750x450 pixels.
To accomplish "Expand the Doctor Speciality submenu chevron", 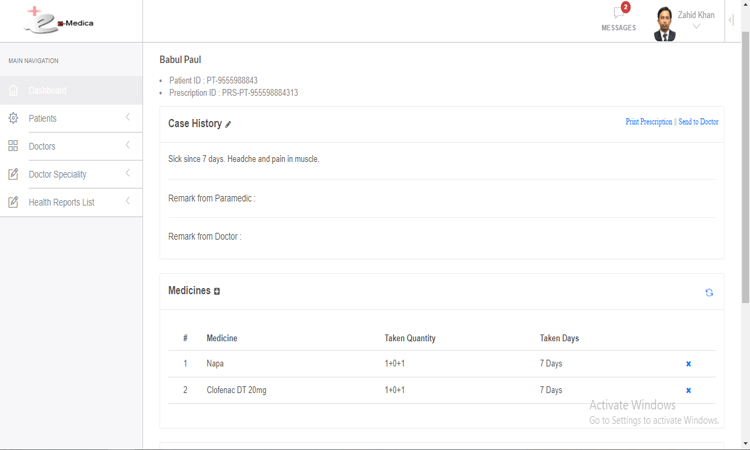I will coord(128,174).
